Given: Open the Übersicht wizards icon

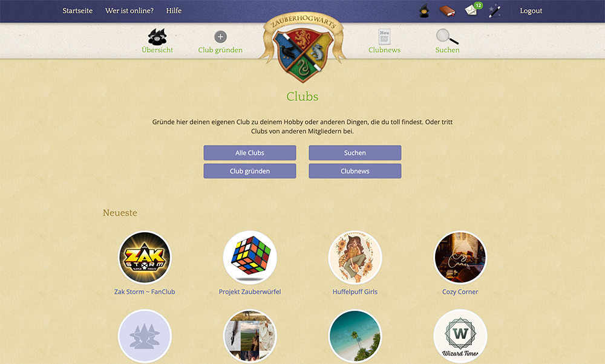Looking at the screenshot, I should coord(157,37).
